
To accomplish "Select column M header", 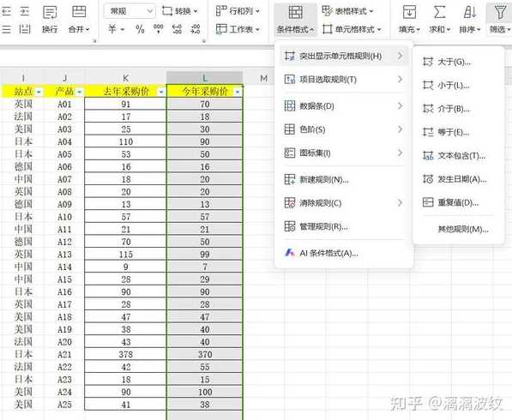I will pos(264,78).
